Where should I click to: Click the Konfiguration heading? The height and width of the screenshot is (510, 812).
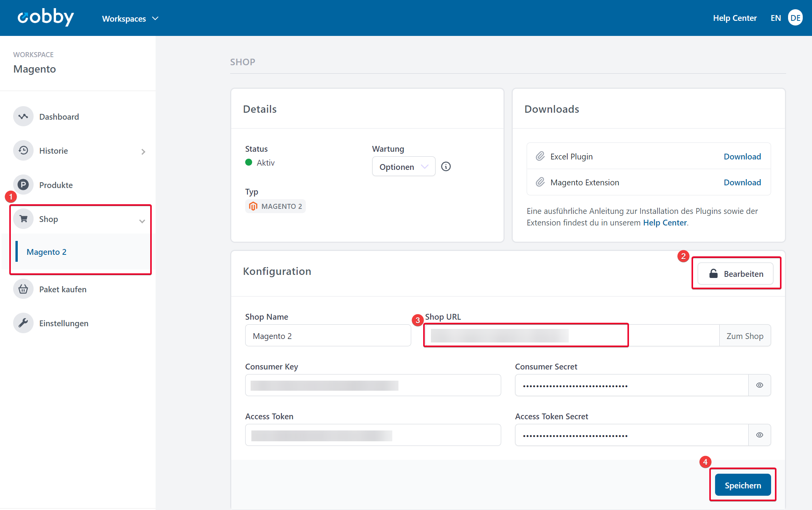(277, 271)
